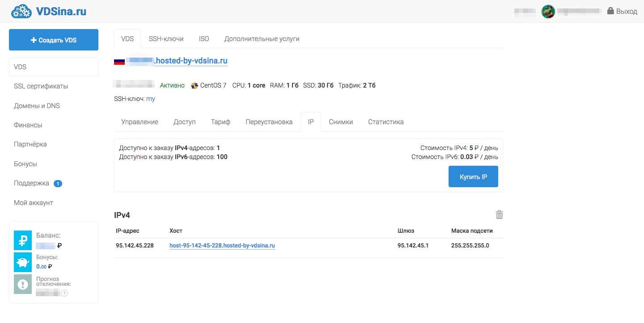Click the piggy bank bonuses icon

click(x=23, y=262)
